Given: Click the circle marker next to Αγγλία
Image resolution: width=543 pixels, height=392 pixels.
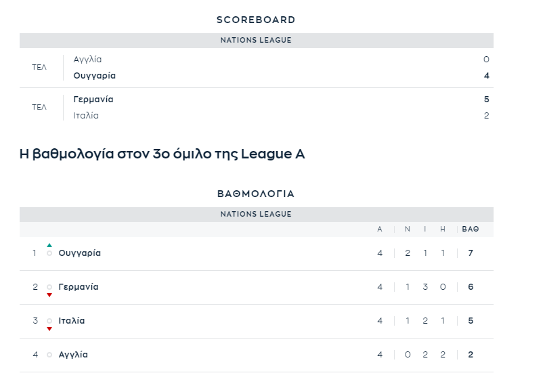Looking at the screenshot, I should (x=49, y=355).
